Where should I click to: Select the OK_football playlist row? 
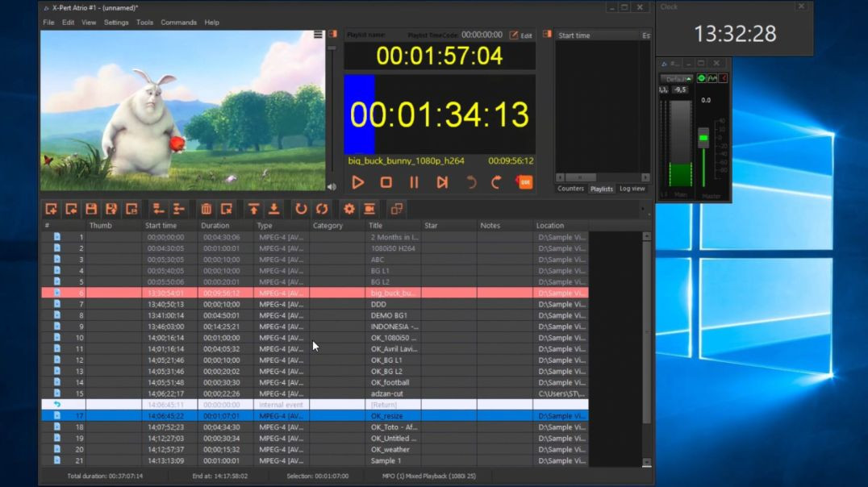coord(315,382)
